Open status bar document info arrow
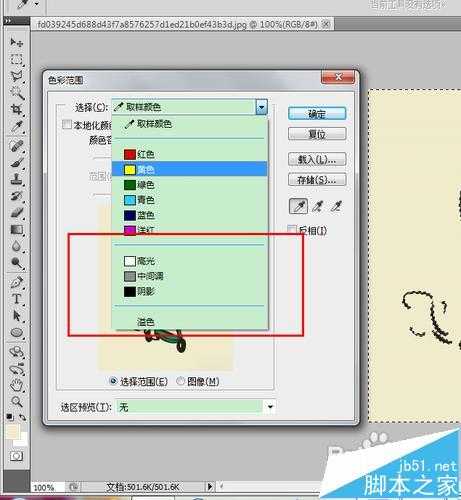 tap(210, 486)
